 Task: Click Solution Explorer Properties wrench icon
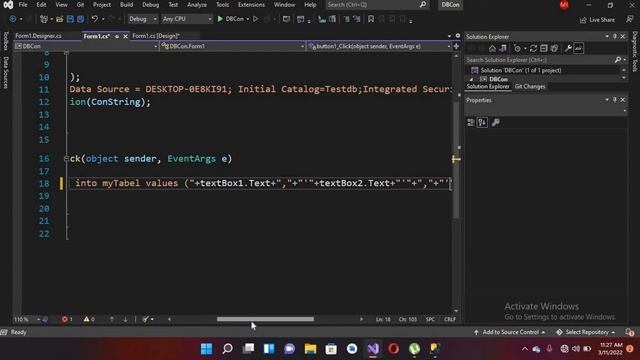[568, 49]
